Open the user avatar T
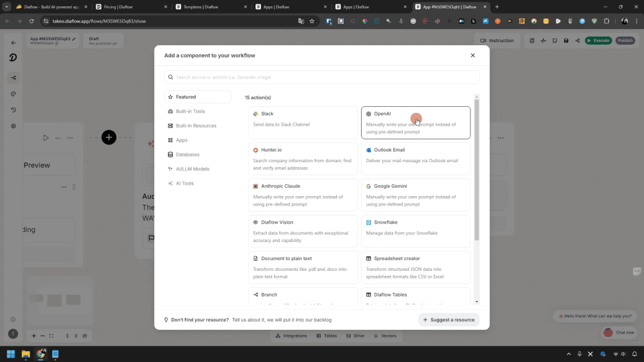 click(13, 334)
